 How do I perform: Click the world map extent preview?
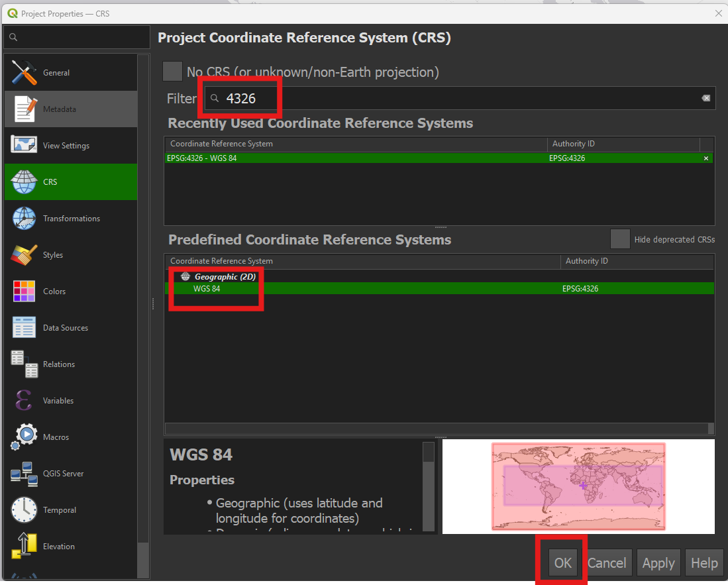(x=578, y=486)
